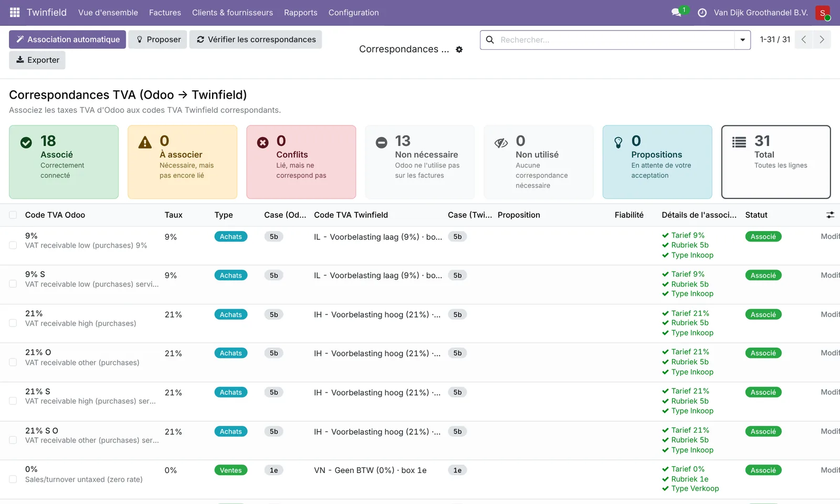Toggle the select-all header checkbox
This screenshot has width=840, height=504.
[x=13, y=215]
